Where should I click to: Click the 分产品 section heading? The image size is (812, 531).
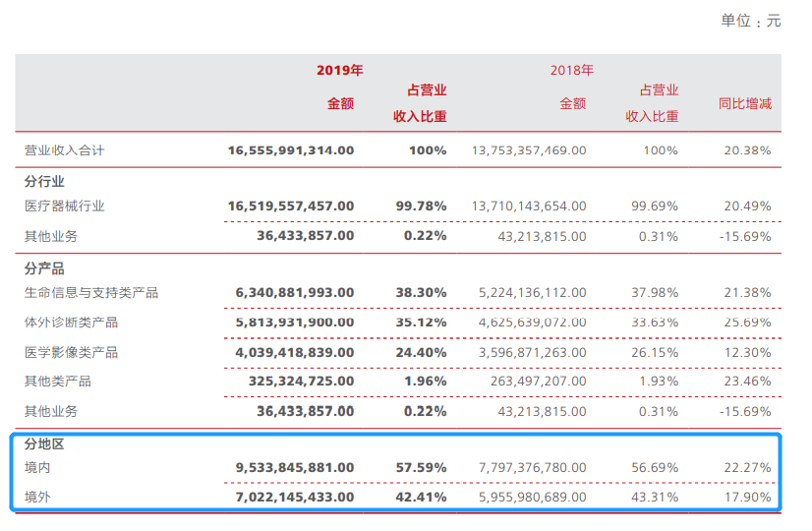coord(44,268)
